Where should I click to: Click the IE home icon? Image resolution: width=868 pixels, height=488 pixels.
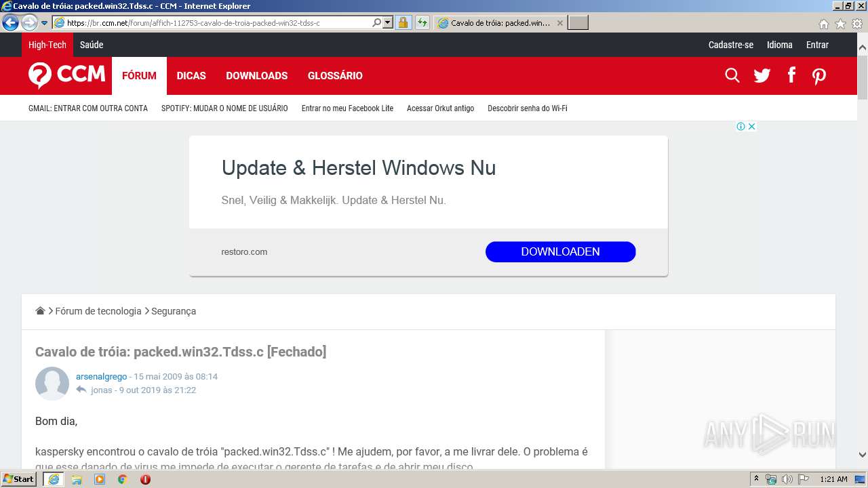click(823, 24)
